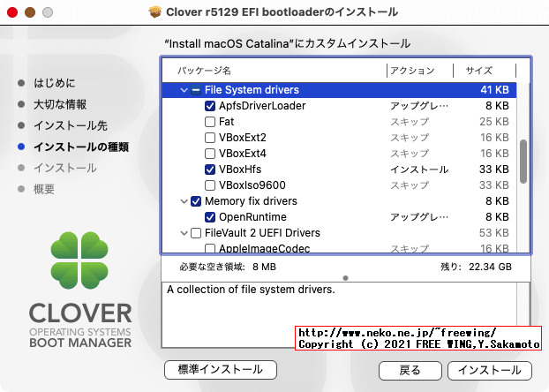Click the サイズ column header
The width and height of the screenshot is (549, 392).
[478, 71]
